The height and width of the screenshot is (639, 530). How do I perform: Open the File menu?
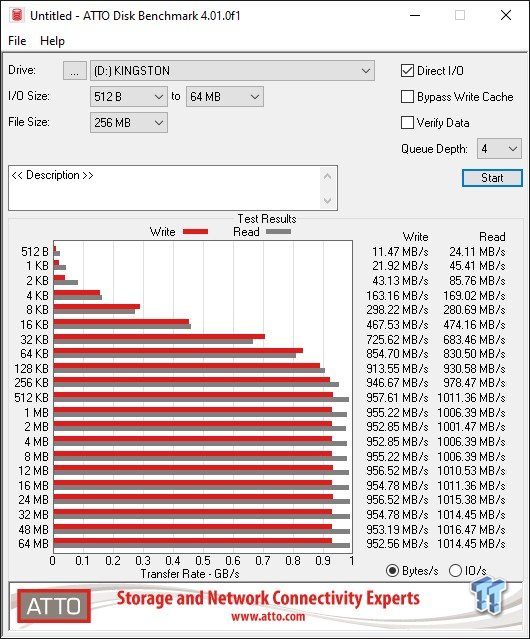17,41
